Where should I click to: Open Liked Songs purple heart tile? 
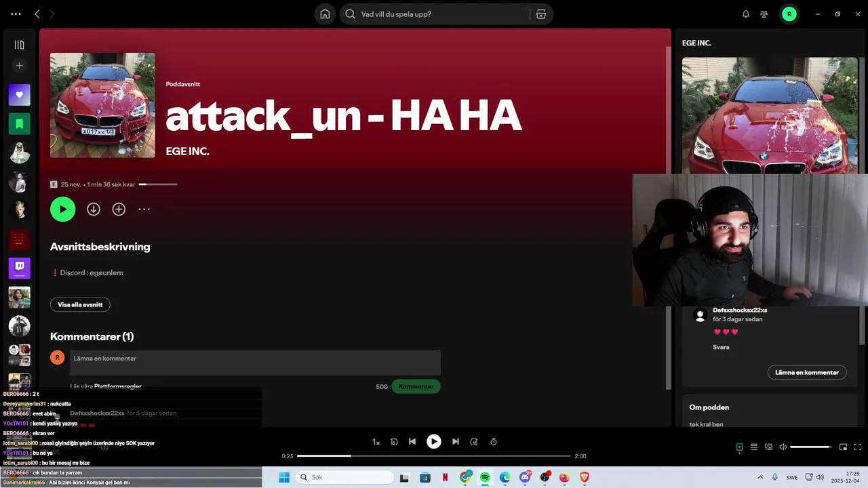click(19, 95)
